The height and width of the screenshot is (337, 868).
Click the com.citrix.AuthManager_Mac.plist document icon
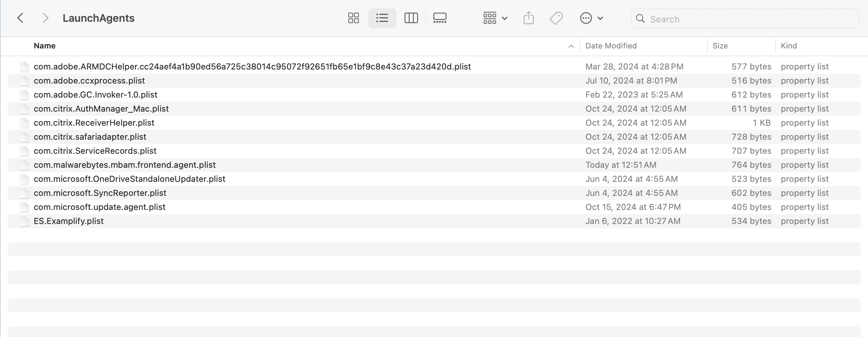[25, 109]
